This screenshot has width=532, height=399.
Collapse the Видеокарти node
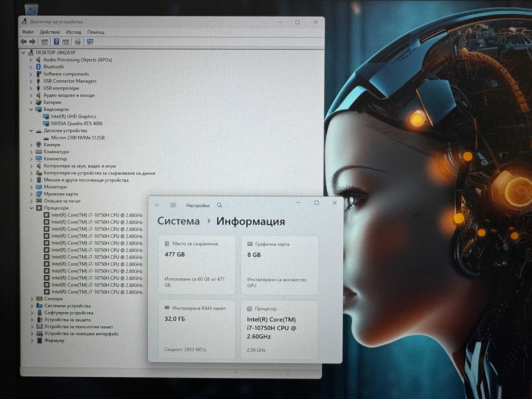click(31, 109)
